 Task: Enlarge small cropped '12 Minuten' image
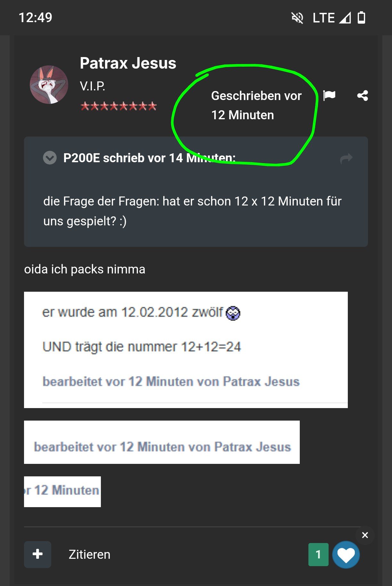pos(62,491)
